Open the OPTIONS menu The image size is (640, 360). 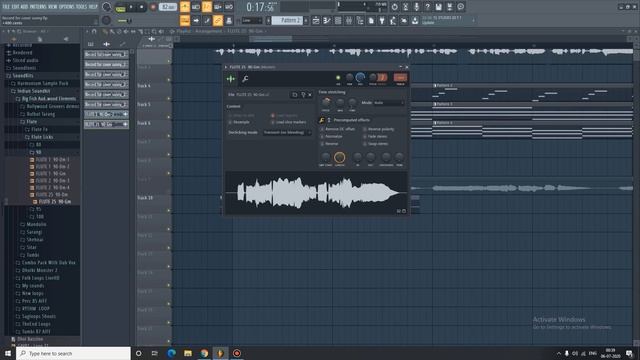[x=67, y=7]
